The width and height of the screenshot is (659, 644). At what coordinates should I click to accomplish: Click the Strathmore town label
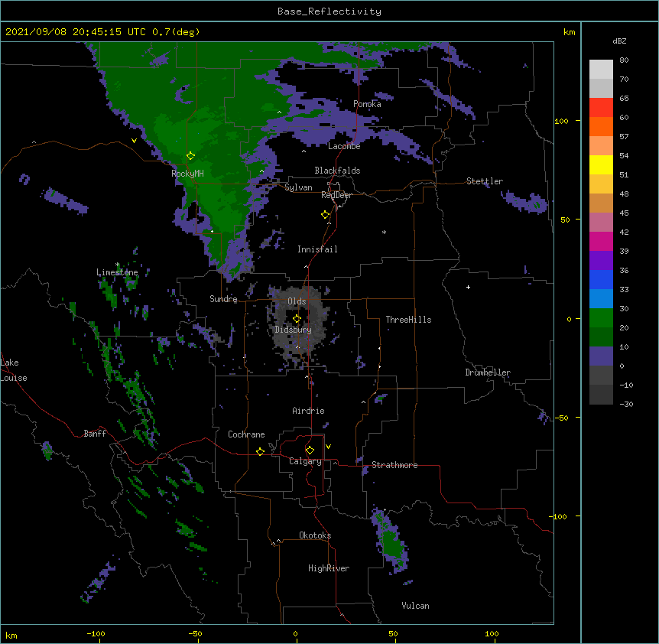394,465
